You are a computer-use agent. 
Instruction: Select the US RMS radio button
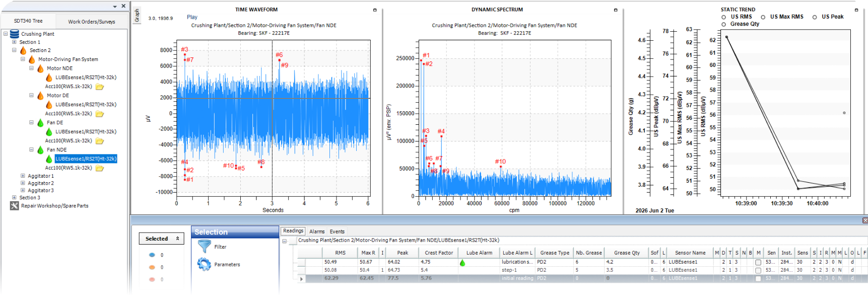coord(724,17)
